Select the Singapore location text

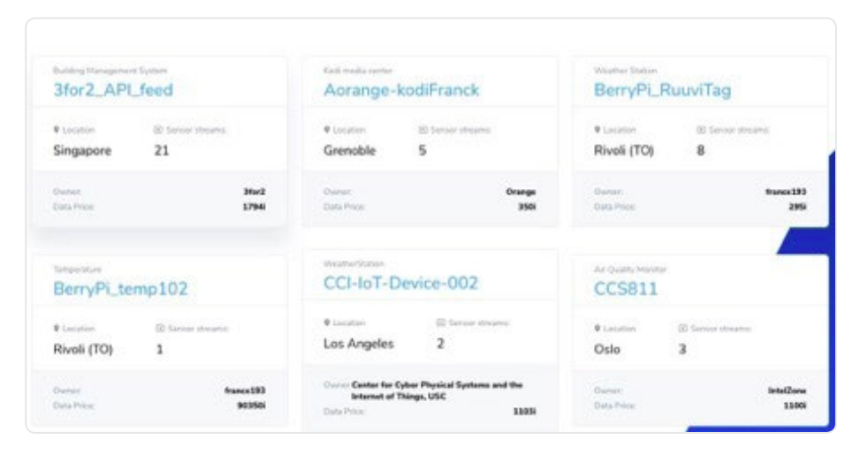[82, 151]
